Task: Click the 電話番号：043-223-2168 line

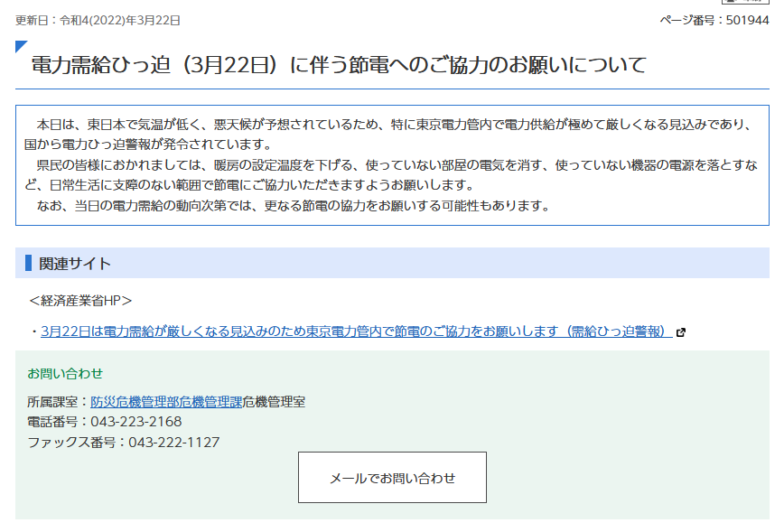Action: tap(105, 422)
